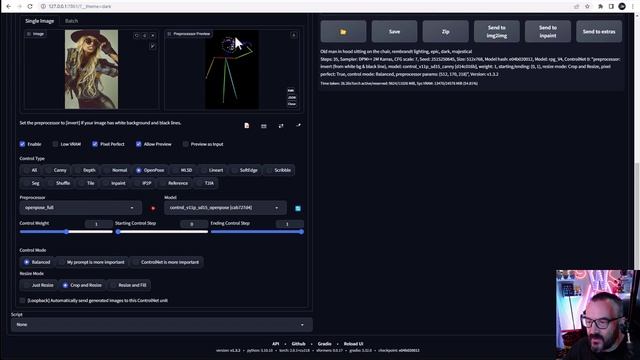Viewport: 640px width, 360px height.
Task: Select the Seg control type
Action: tap(32, 183)
